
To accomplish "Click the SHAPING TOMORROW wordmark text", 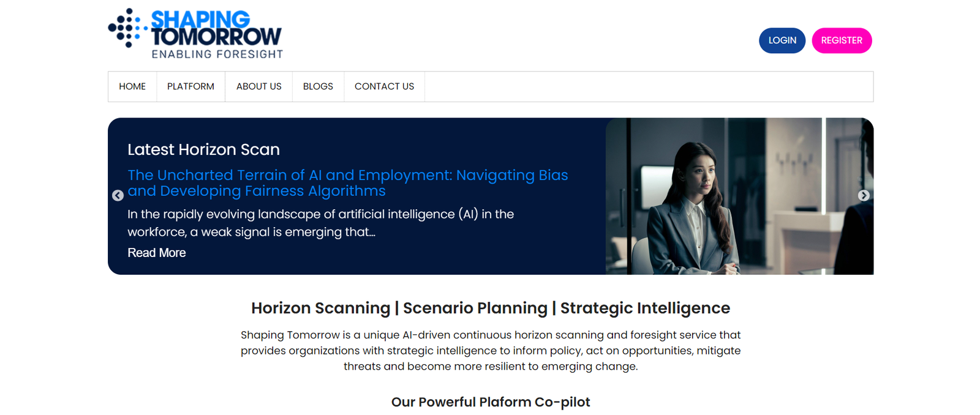I will click(x=216, y=28).
